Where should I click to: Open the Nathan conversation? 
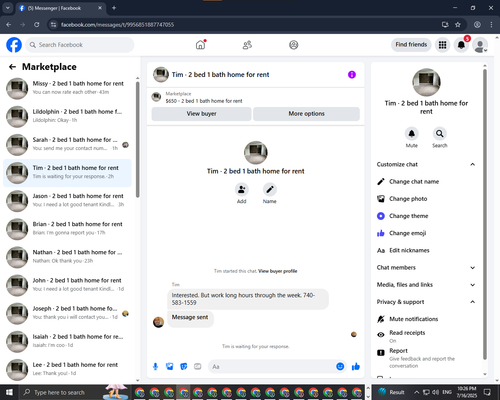tap(67, 257)
